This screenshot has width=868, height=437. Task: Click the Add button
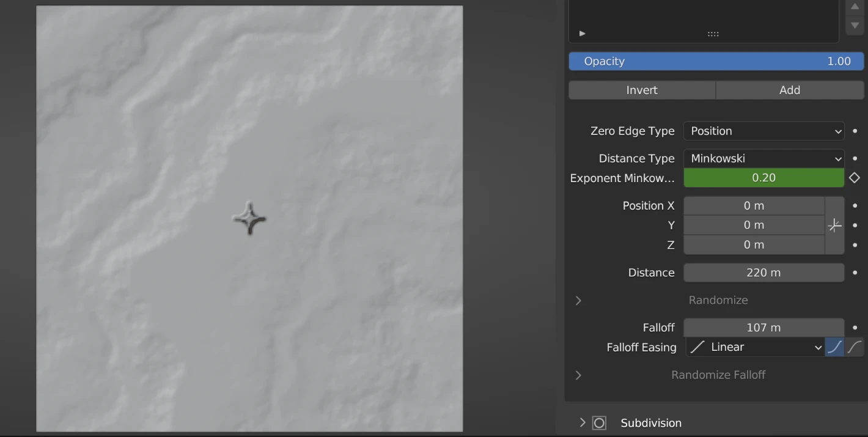point(789,90)
